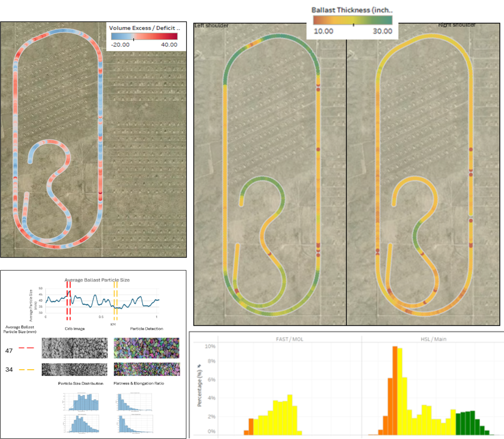Click the Ballast Thickness orange-to-green gradient bar
504x439 pixels.
click(353, 20)
